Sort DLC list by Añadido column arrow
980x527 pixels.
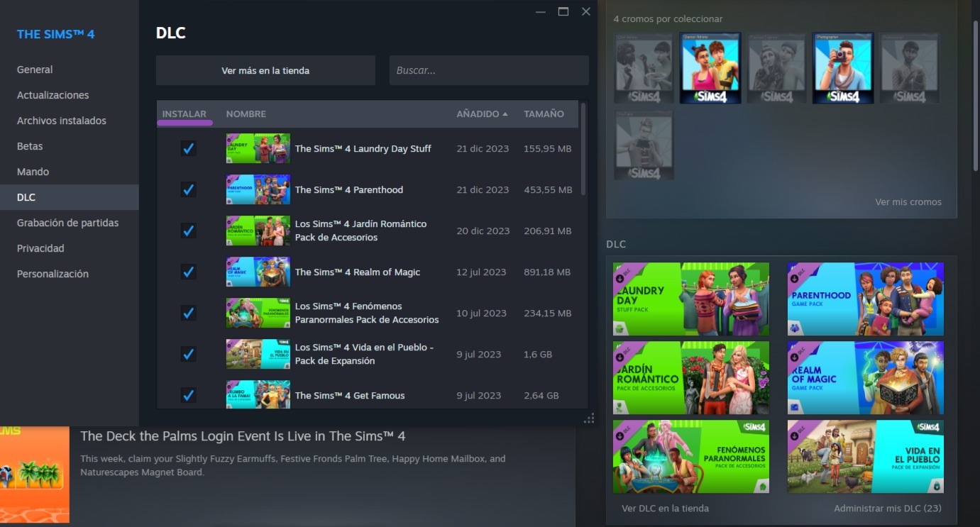pos(505,114)
